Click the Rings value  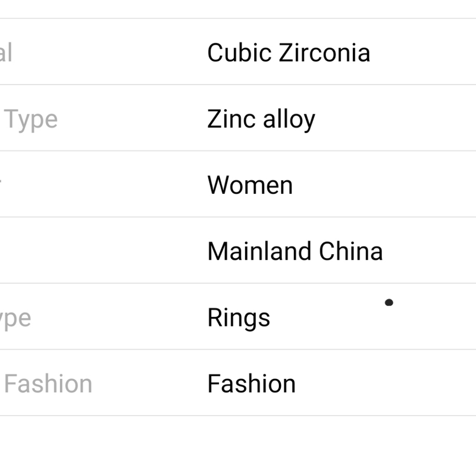tap(238, 317)
